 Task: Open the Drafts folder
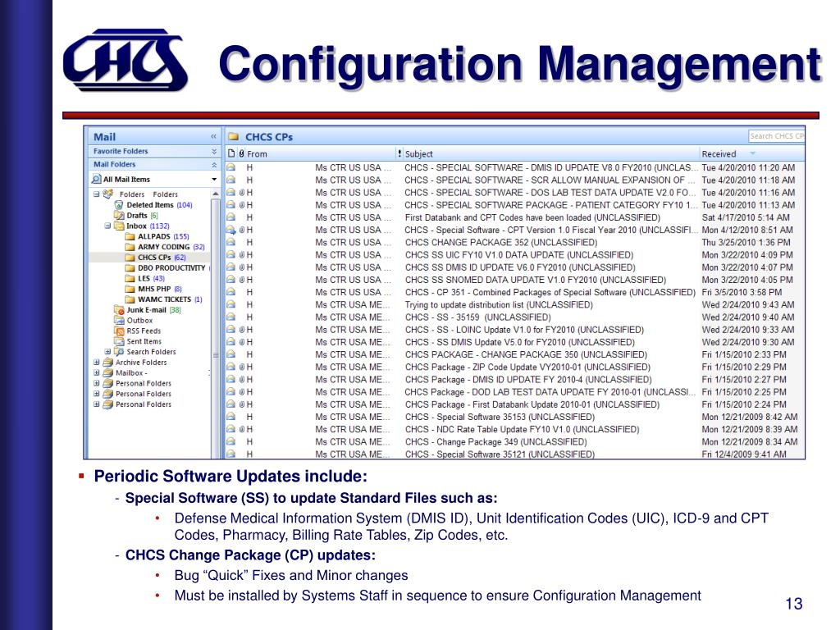[136, 216]
